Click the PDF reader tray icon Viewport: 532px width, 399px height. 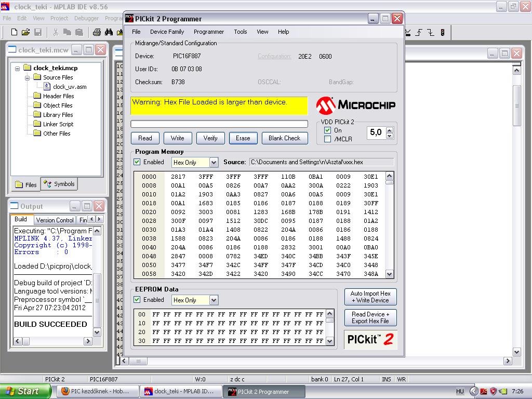point(484,391)
